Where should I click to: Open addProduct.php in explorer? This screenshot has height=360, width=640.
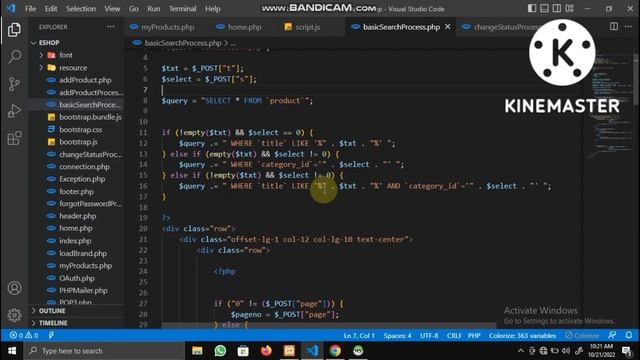(x=85, y=80)
